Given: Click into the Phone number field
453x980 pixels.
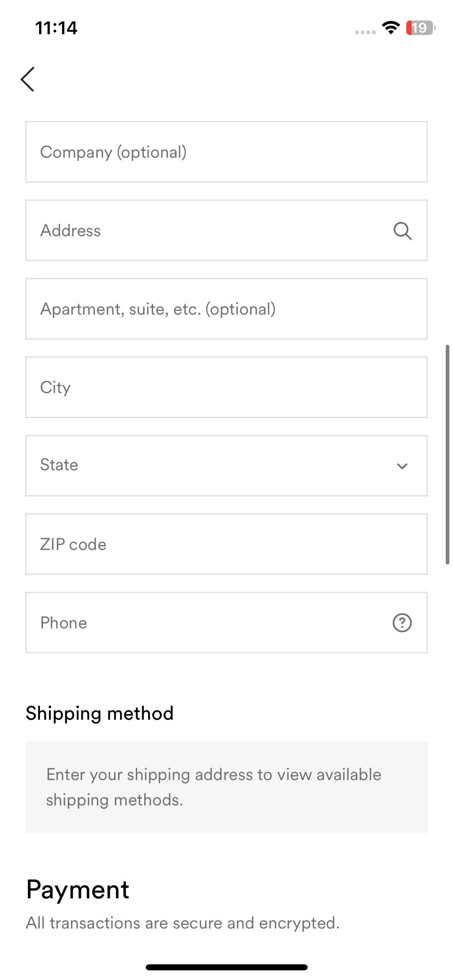Looking at the screenshot, I should pyautogui.click(x=226, y=622).
